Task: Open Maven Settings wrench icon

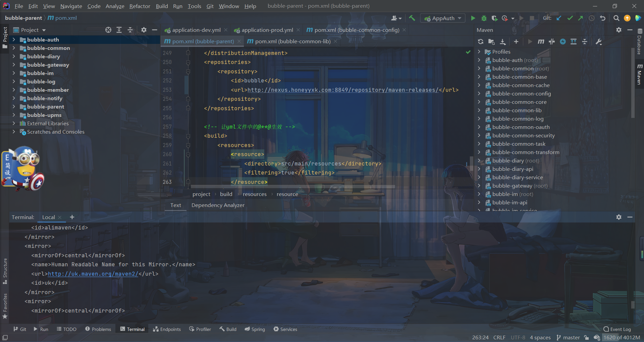Action: pos(599,42)
